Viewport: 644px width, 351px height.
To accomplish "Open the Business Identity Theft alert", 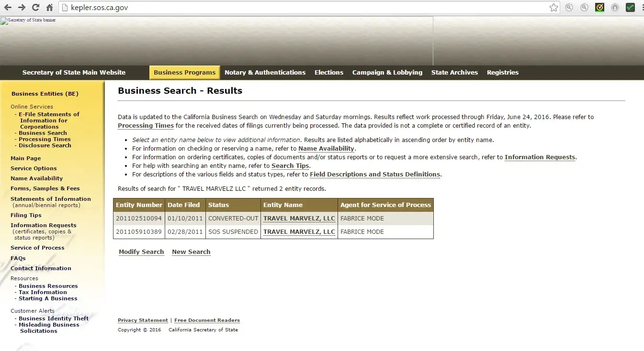I will (x=54, y=318).
